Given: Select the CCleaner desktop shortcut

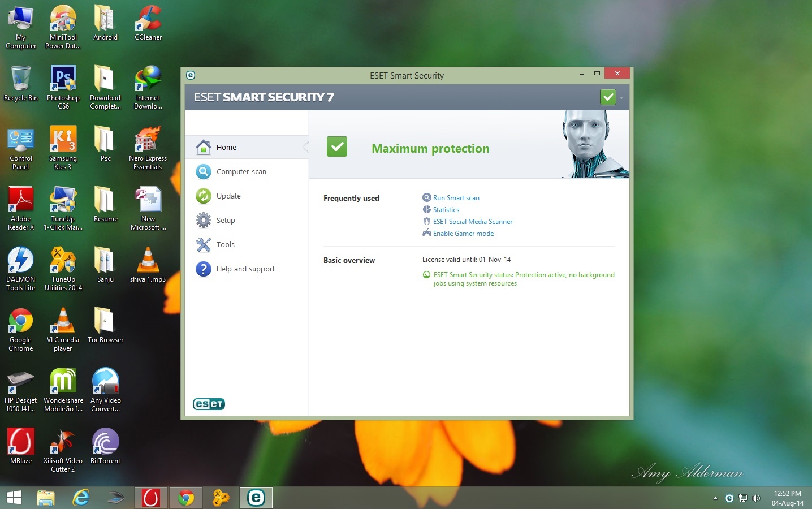Looking at the screenshot, I should [x=148, y=23].
